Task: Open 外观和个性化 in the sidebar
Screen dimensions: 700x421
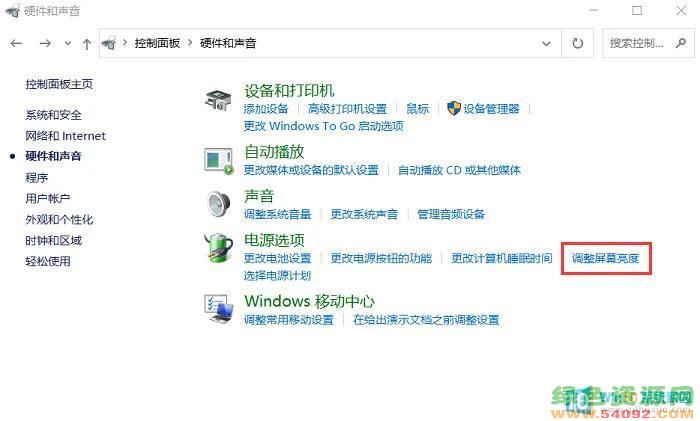Action: [59, 220]
